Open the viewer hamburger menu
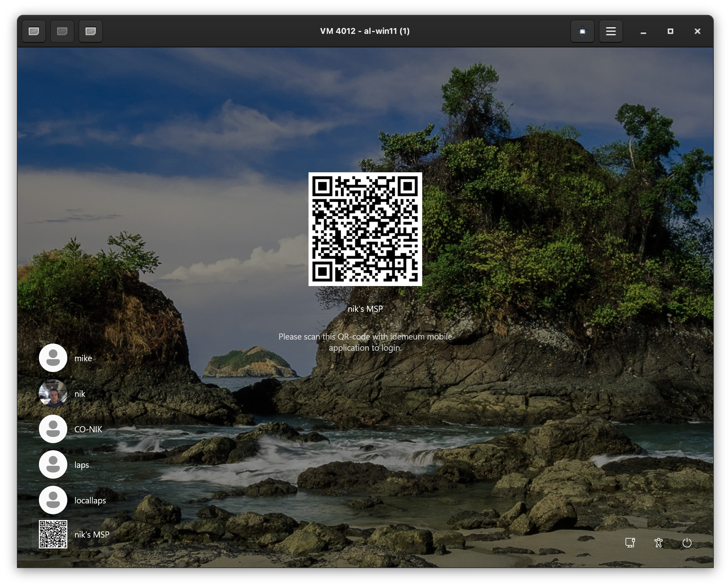This screenshot has width=728, height=587. click(x=611, y=31)
